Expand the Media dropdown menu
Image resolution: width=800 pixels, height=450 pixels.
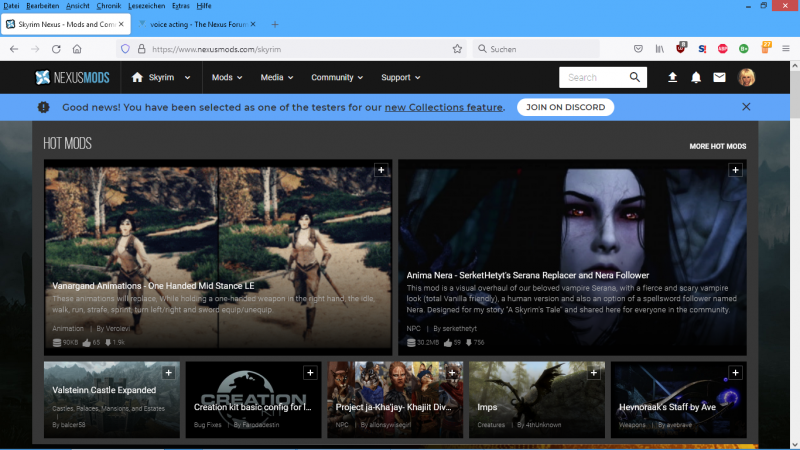coord(277,78)
